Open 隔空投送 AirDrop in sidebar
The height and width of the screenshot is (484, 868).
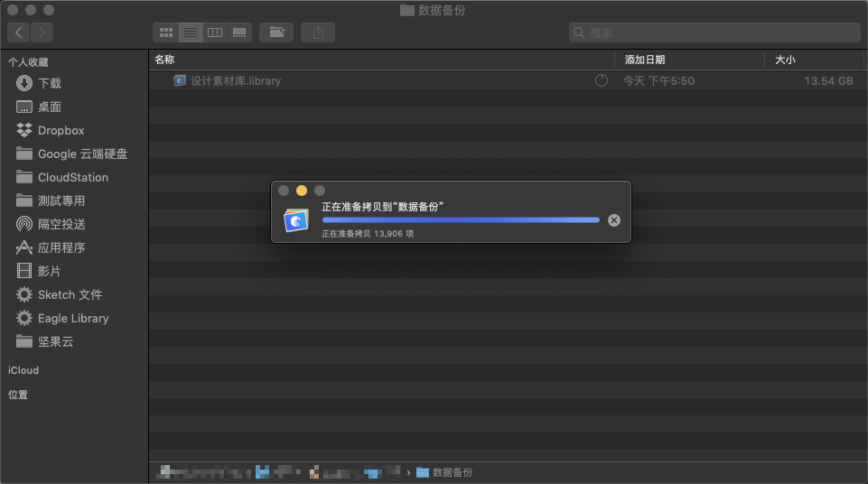pyautogui.click(x=61, y=224)
